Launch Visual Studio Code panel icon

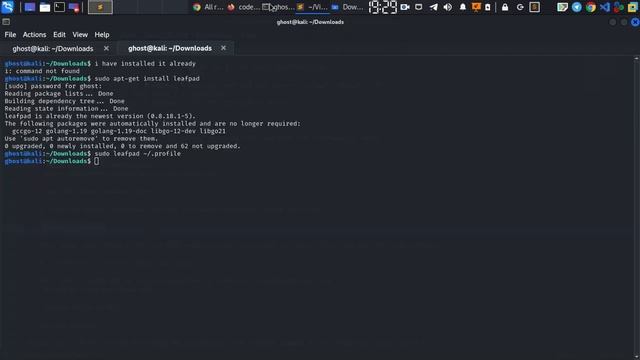tap(605, 7)
